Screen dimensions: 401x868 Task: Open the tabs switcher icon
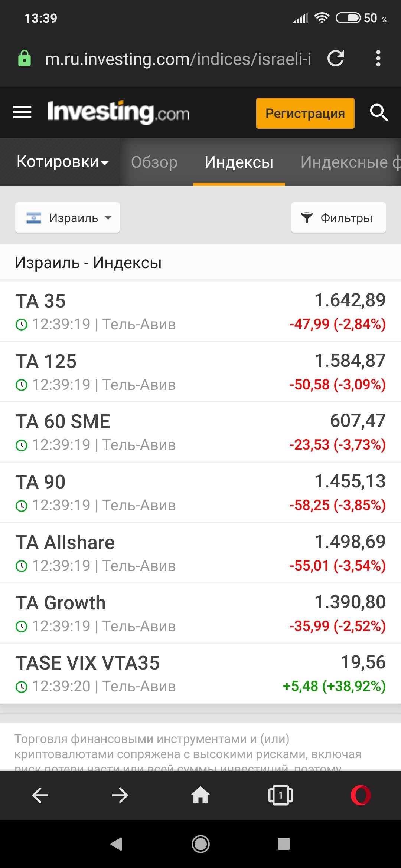[280, 795]
